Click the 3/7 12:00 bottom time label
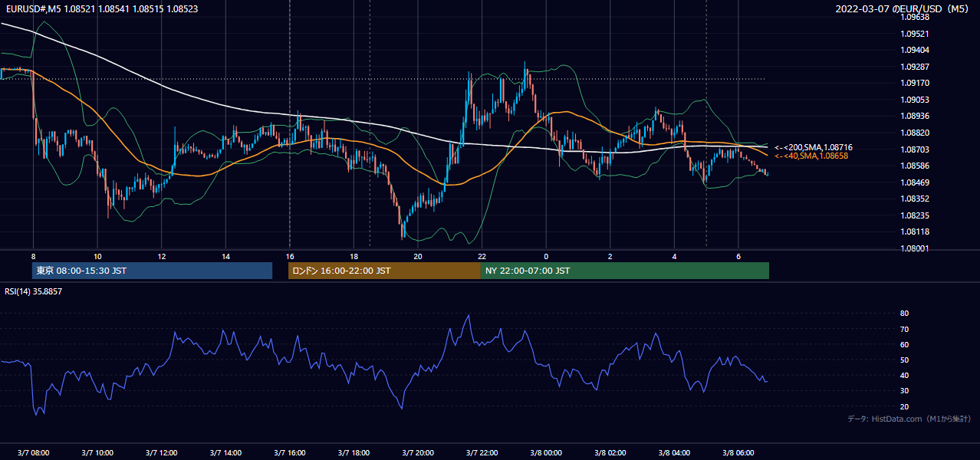This screenshot has width=980, height=460. pos(162,452)
